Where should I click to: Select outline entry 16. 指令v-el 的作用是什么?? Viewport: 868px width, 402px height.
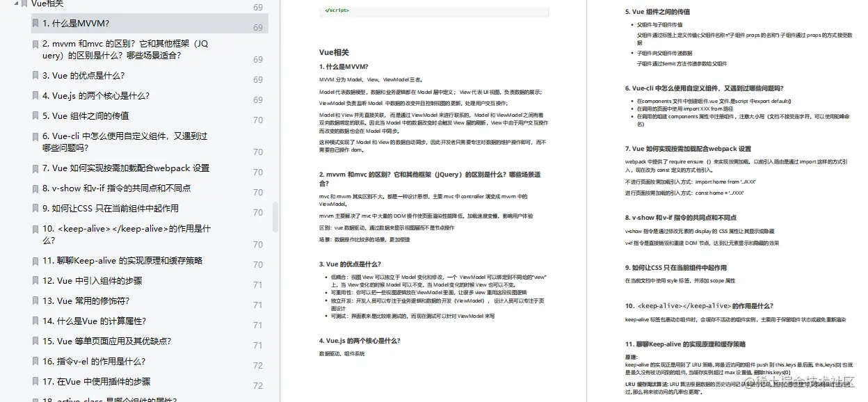[x=94, y=362]
